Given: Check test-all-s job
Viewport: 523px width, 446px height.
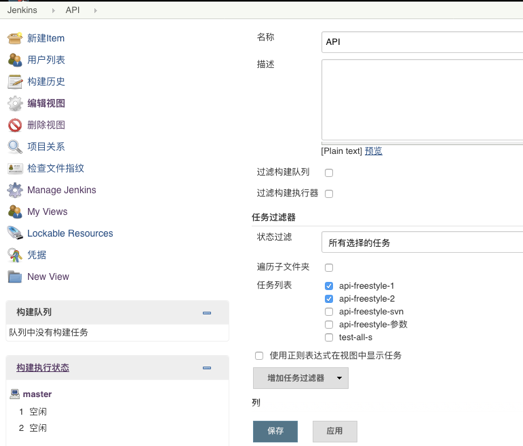Looking at the screenshot, I should tap(329, 337).
